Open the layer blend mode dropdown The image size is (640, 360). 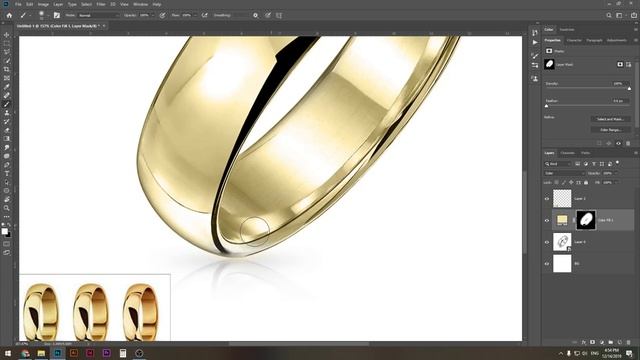coord(564,173)
